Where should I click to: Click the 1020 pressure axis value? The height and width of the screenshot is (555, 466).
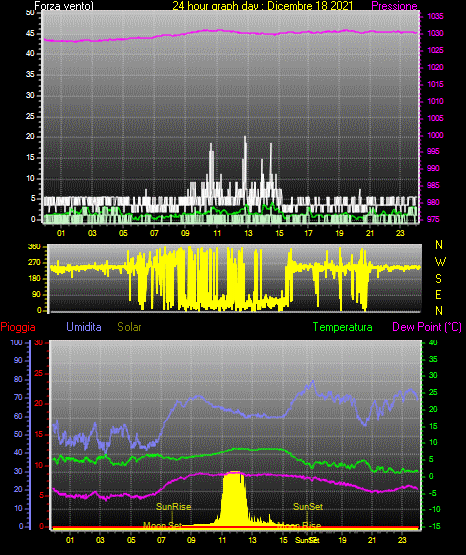point(435,67)
